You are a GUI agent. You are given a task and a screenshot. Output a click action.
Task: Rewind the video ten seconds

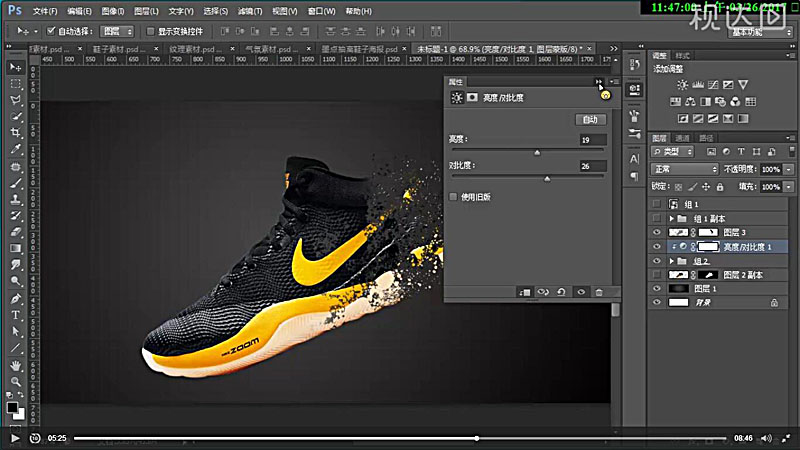(34, 438)
